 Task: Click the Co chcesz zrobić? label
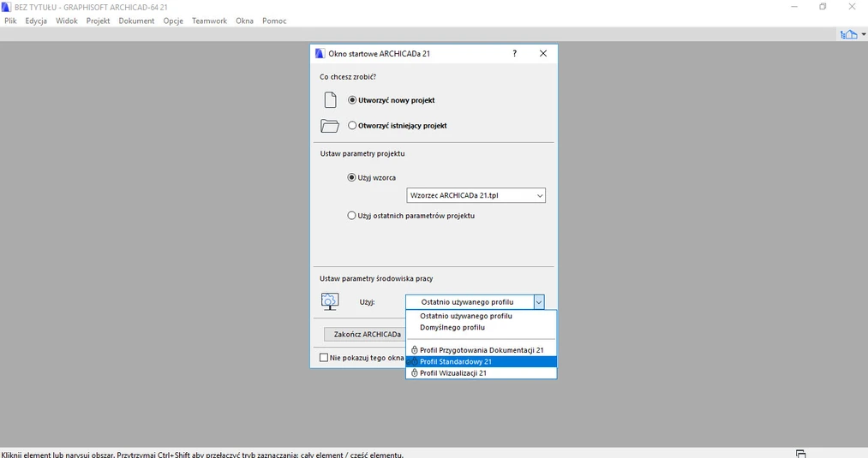[348, 77]
